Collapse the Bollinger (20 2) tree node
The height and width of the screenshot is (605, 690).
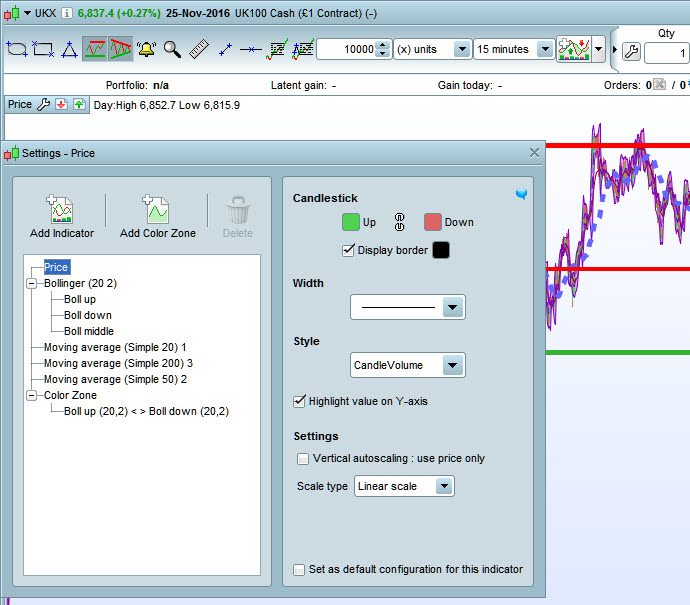pos(31,283)
